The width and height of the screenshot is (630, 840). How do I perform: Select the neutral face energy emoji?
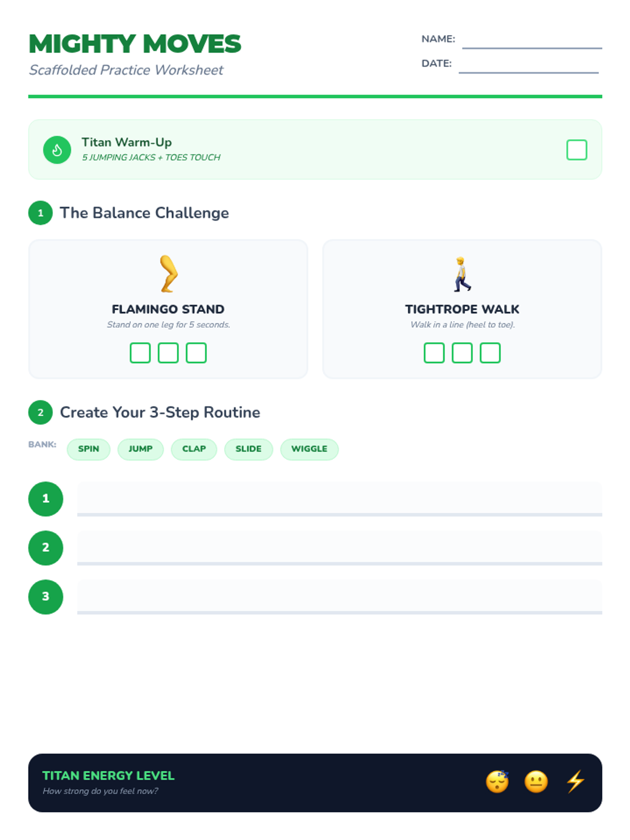pyautogui.click(x=536, y=782)
